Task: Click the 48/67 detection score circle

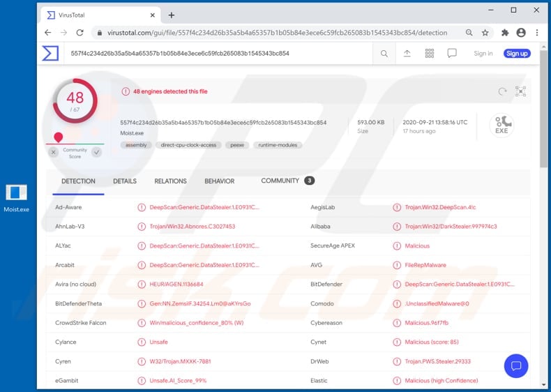Action: (75, 100)
